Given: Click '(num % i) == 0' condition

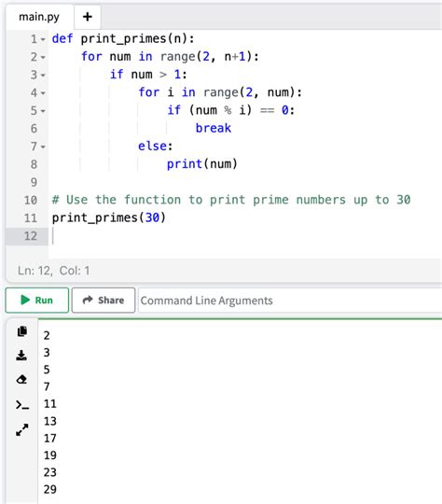Looking at the screenshot, I should click(x=239, y=110).
